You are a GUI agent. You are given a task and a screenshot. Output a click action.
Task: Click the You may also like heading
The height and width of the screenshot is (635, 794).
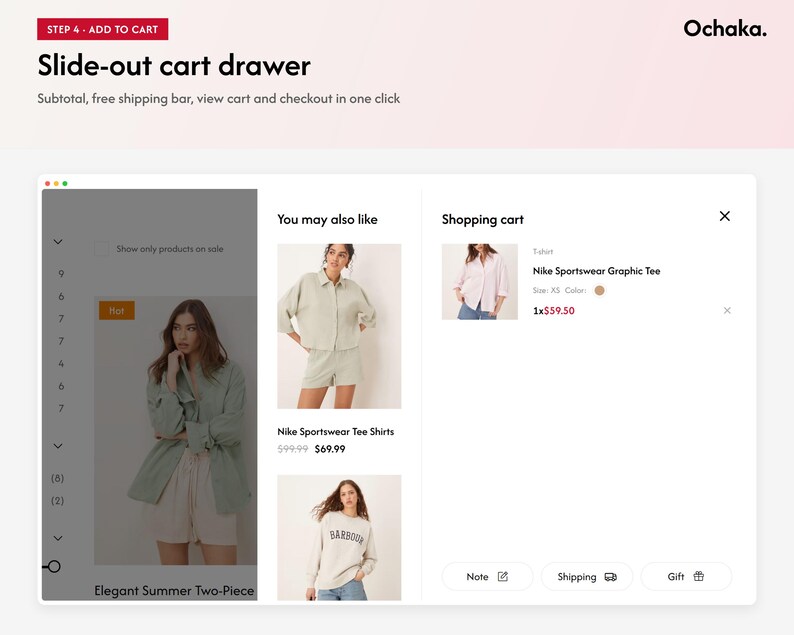coord(327,219)
